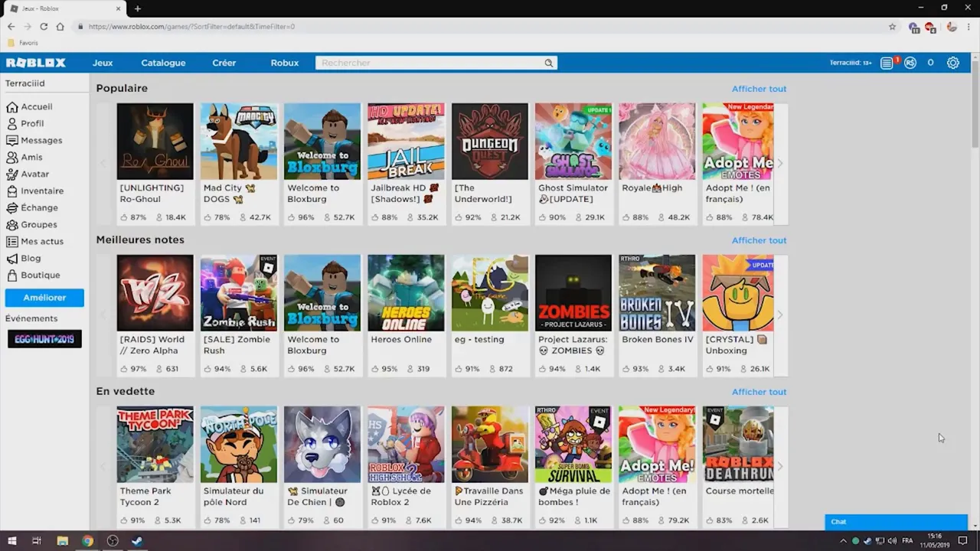The height and width of the screenshot is (551, 980).
Task: Open a new browser tab
Action: pos(138,8)
